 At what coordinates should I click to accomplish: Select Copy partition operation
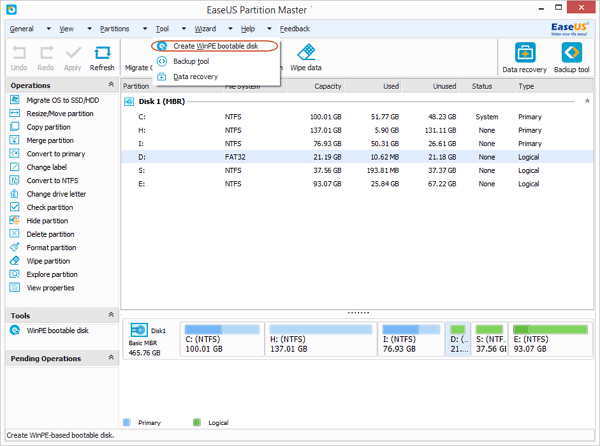pyautogui.click(x=40, y=127)
